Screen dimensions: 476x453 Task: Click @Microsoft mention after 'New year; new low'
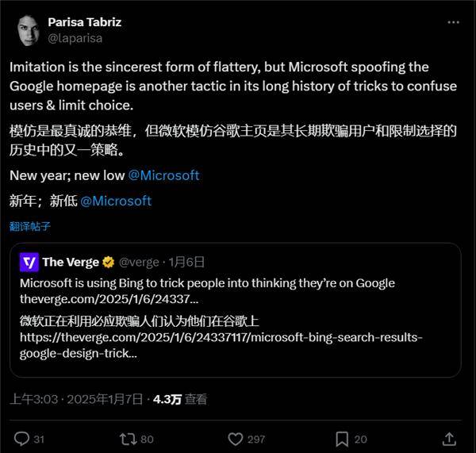pos(163,175)
